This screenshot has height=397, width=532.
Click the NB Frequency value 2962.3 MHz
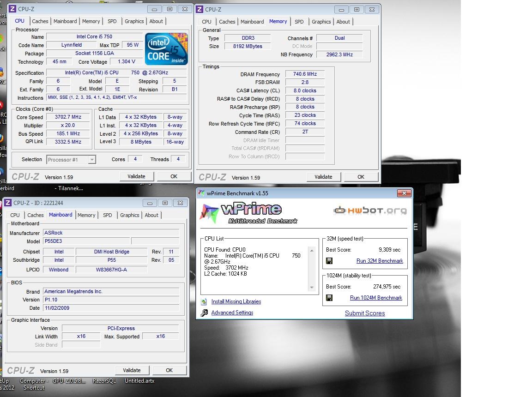(339, 54)
